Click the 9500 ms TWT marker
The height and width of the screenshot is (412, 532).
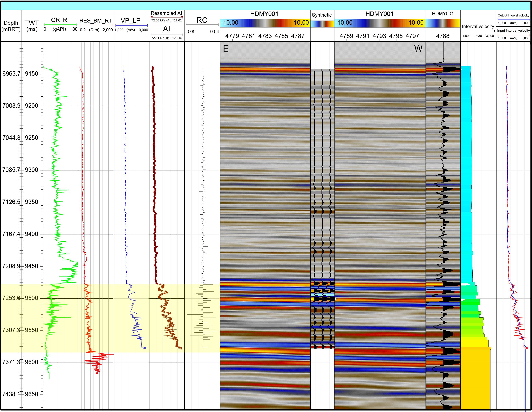point(31,298)
